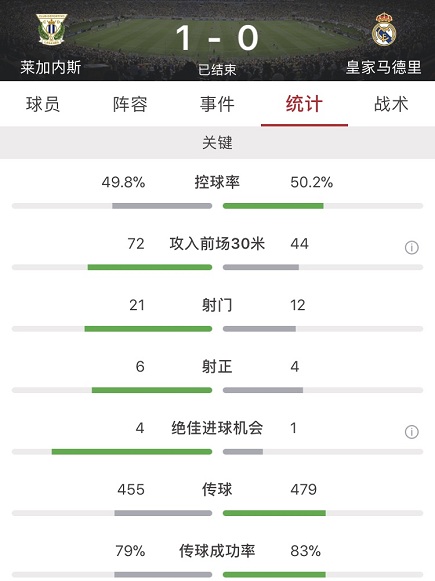This screenshot has height=581, width=435.
Task: Tap the 射正 statistic label
Action: tap(217, 367)
